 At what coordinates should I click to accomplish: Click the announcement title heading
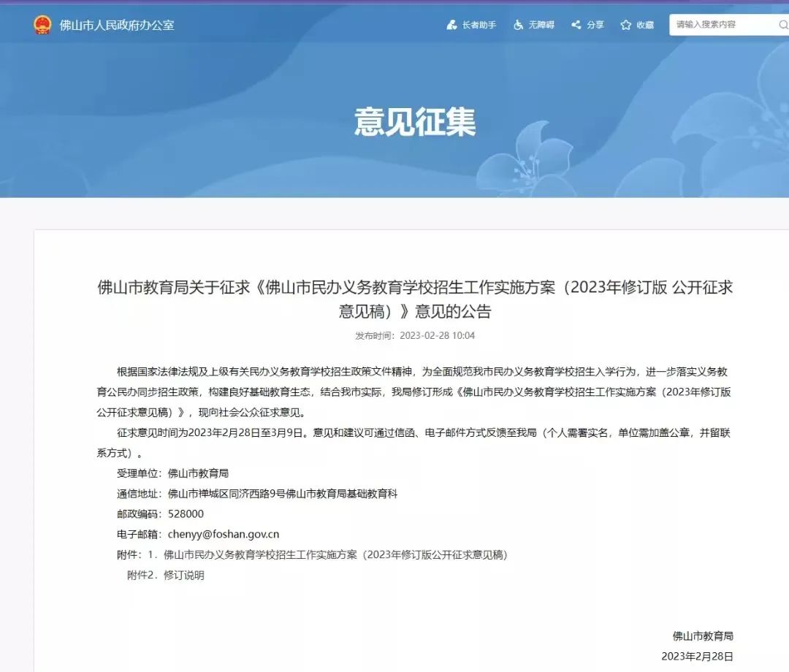(415, 299)
